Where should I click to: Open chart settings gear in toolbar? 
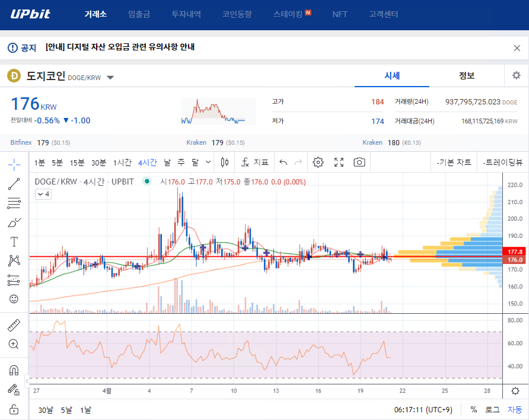318,163
